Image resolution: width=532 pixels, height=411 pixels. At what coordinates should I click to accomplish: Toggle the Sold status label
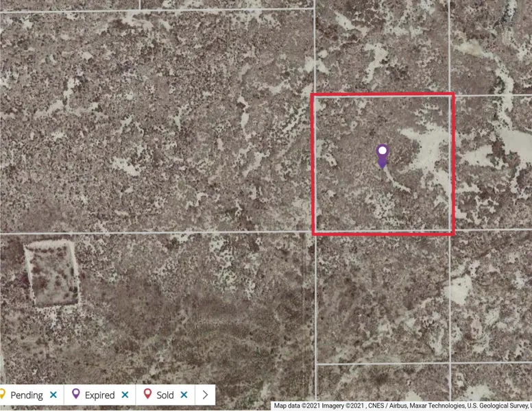[x=165, y=395]
